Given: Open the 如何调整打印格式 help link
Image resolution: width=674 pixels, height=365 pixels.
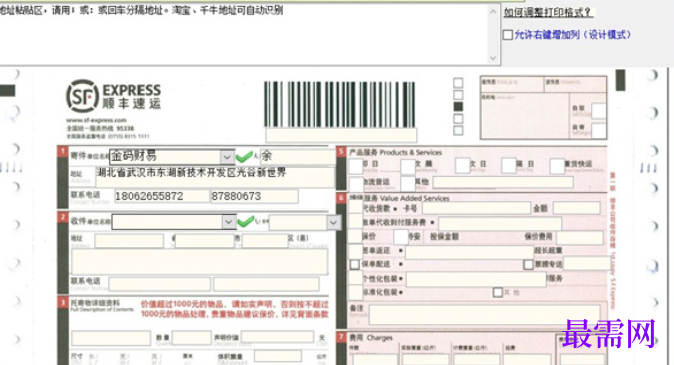Looking at the screenshot, I should (x=548, y=12).
